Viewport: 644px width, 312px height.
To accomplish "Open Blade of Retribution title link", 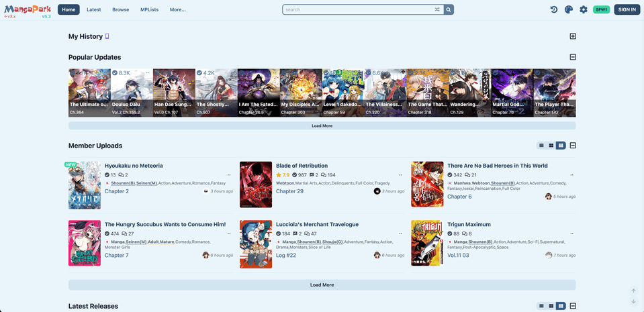I will point(302,166).
